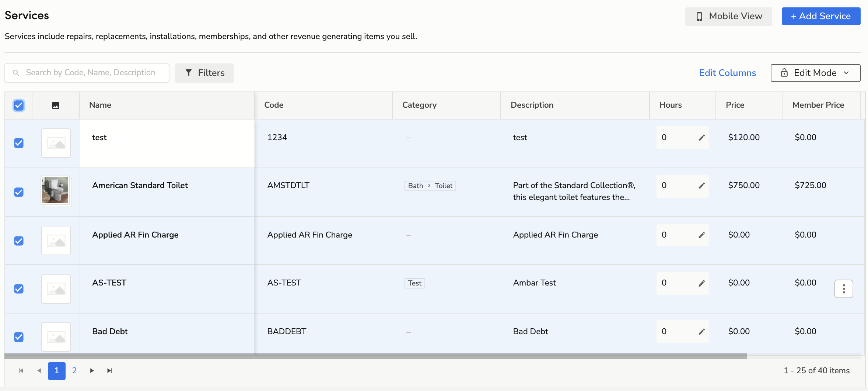
Task: Click the pencil icon in Bad Debt hours
Action: click(701, 332)
